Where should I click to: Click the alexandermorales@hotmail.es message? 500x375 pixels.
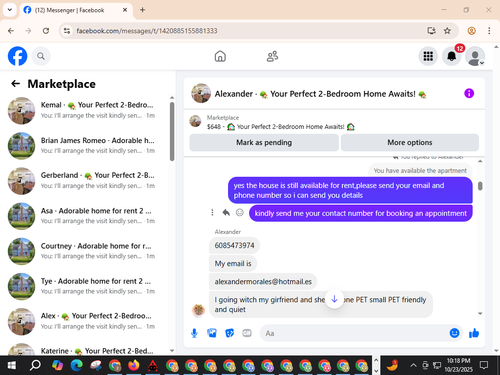tap(263, 282)
